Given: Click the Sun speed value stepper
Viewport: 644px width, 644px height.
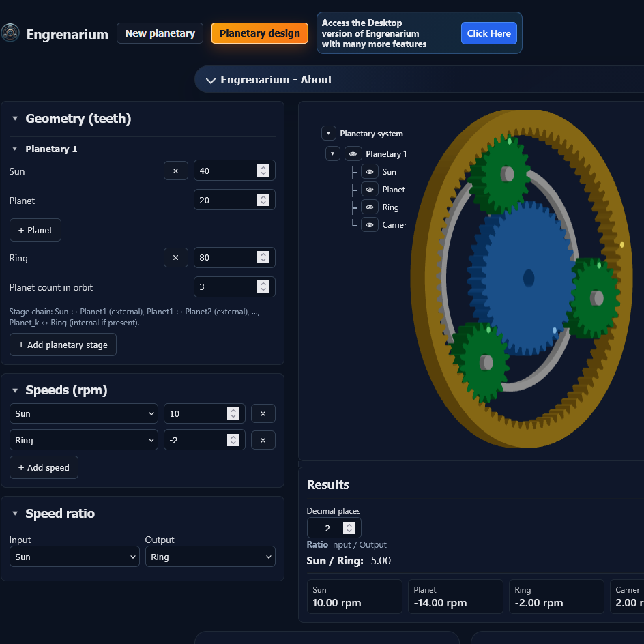Looking at the screenshot, I should pyautogui.click(x=233, y=413).
